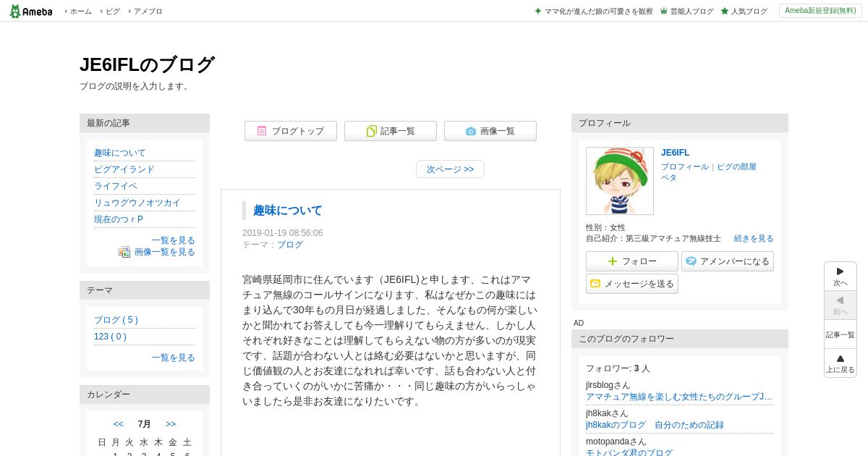Open follower blog アマチュア無線を楽しむ女性たちのグループ
Image resolution: width=868 pixels, height=456 pixels.
click(x=679, y=397)
